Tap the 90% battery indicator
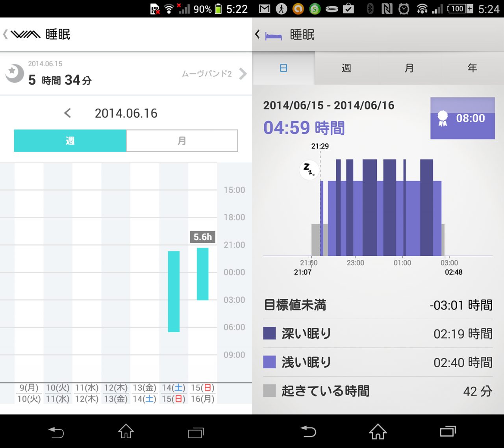 [207, 9]
